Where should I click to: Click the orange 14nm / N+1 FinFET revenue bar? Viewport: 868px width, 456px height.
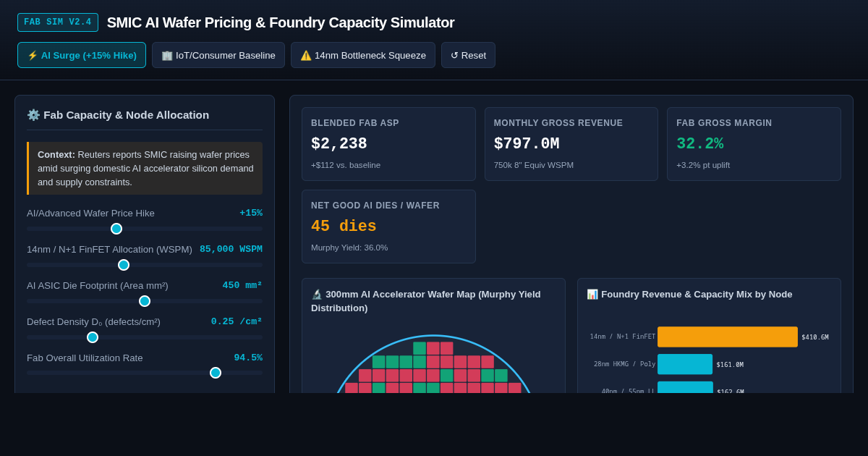click(x=728, y=337)
